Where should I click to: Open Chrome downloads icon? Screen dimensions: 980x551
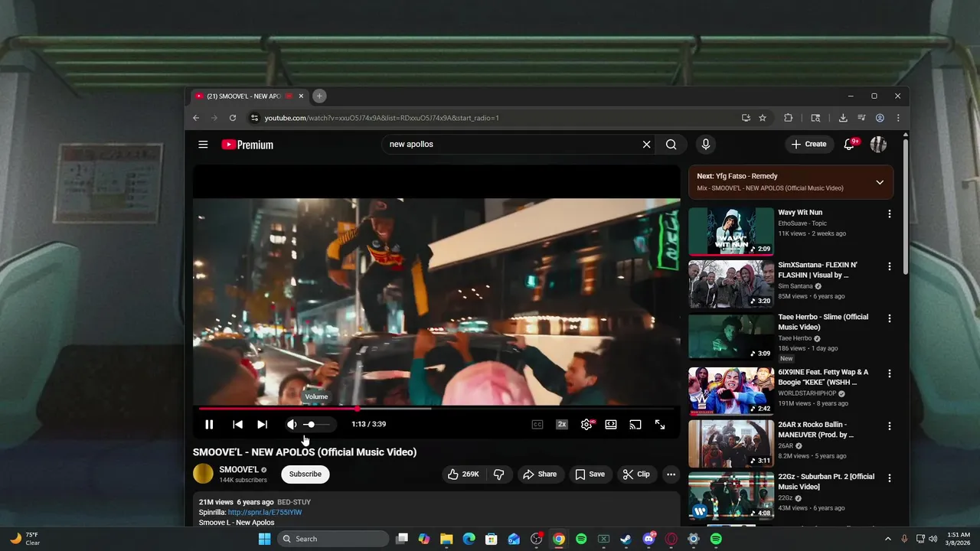tap(843, 118)
